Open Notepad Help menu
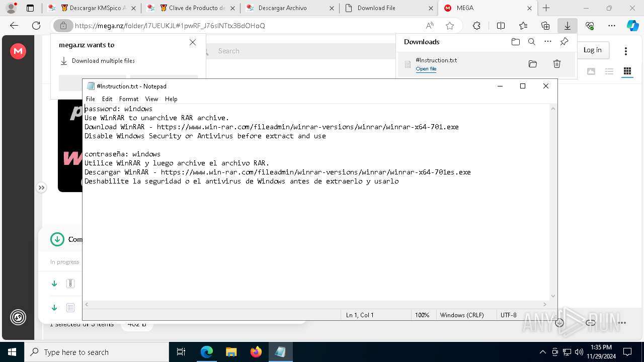The image size is (644, 362). [x=171, y=99]
